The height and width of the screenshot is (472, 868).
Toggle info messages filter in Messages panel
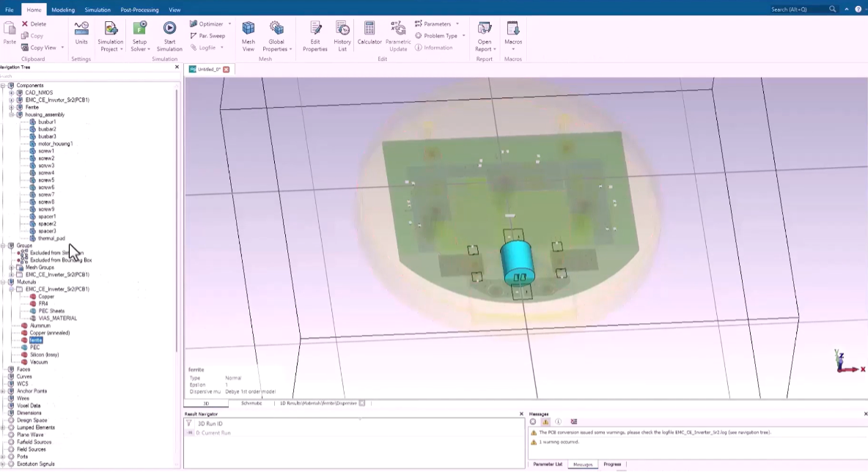click(558, 421)
